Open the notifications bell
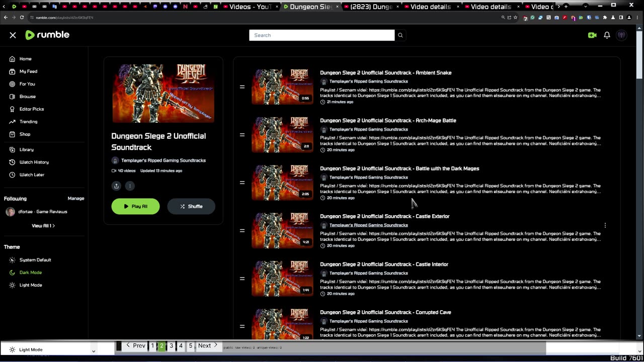Viewport: 644px width, 362px height. point(607,35)
